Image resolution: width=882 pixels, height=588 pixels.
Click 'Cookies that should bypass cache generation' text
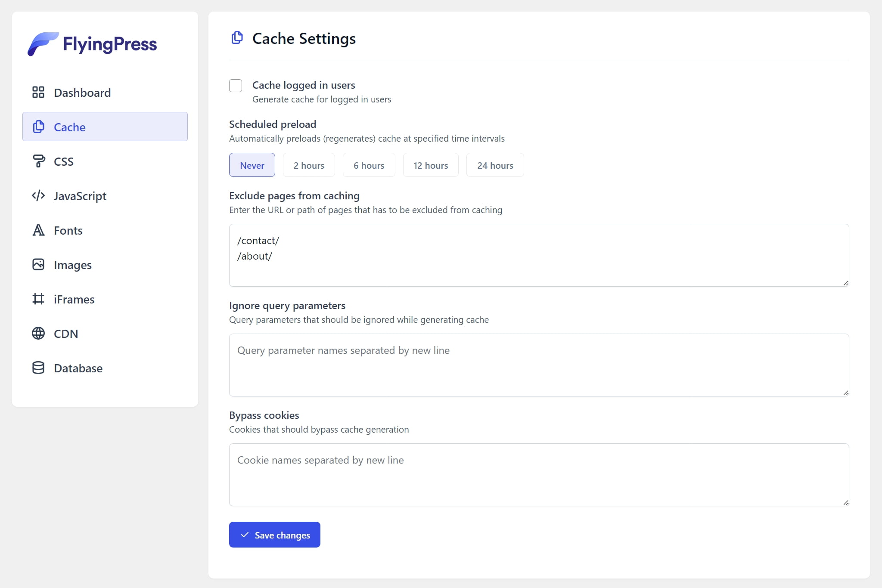pyautogui.click(x=319, y=430)
